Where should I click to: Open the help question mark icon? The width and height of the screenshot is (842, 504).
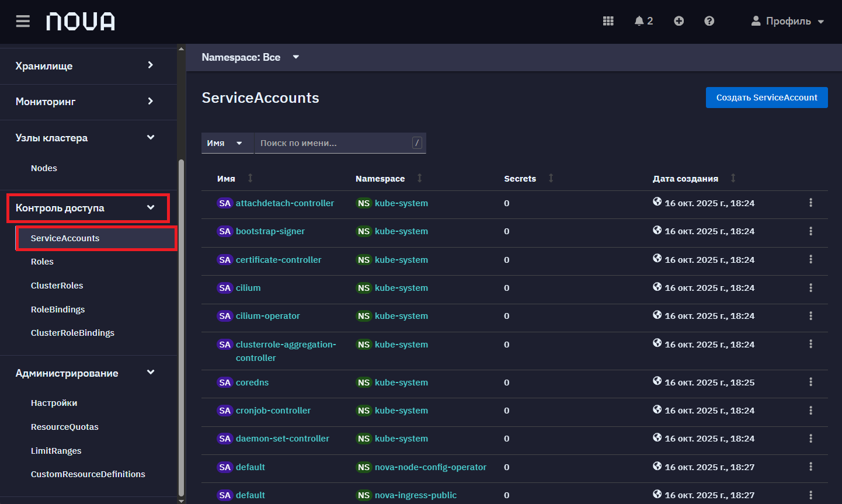pos(709,21)
